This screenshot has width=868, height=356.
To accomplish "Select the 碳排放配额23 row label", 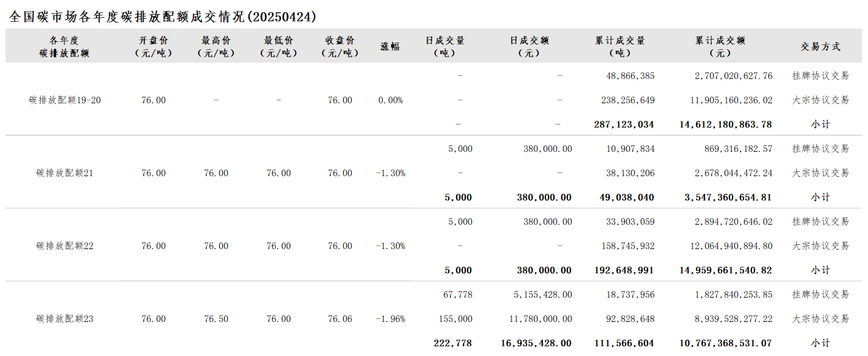I will pyautogui.click(x=65, y=319).
